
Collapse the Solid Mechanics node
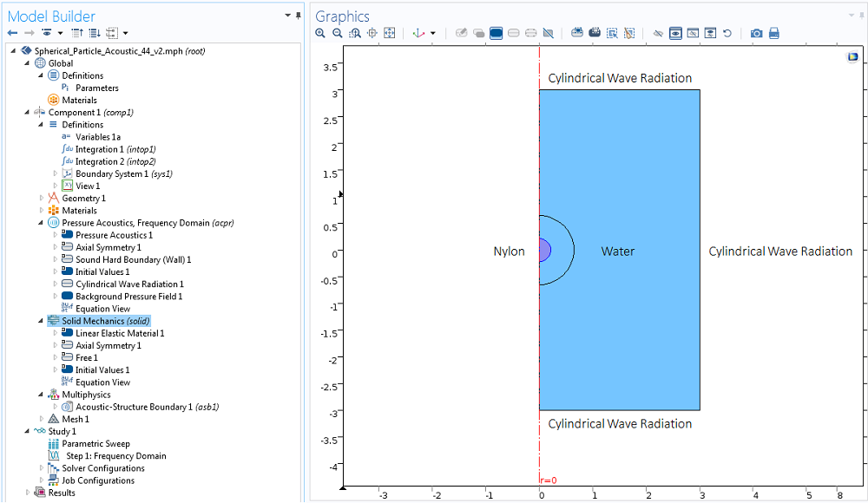click(x=42, y=321)
